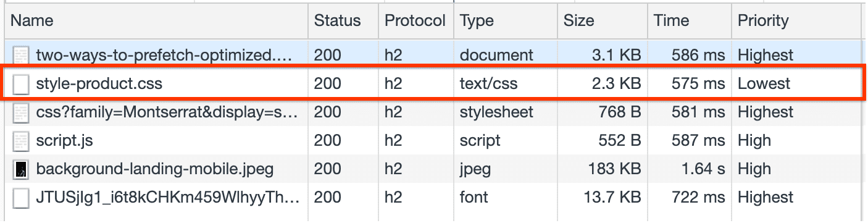The width and height of the screenshot is (868, 223).
Task: Select the script.js request name
Action: tap(64, 140)
